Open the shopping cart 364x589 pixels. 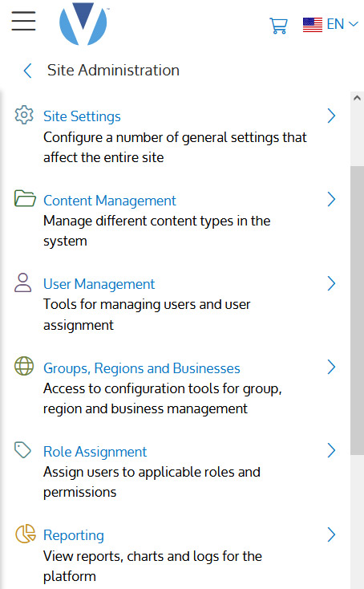pos(278,26)
